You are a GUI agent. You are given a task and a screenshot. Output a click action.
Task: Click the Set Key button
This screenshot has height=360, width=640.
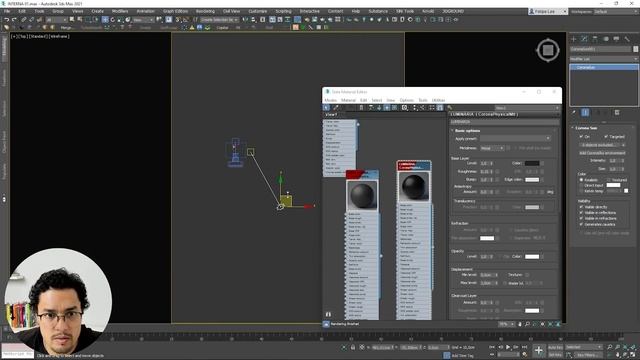[555, 355]
